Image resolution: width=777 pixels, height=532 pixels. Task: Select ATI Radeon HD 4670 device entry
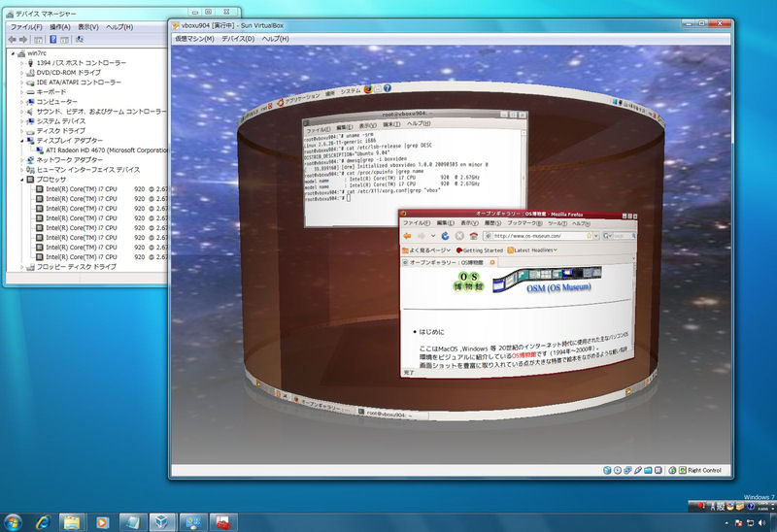click(x=102, y=150)
